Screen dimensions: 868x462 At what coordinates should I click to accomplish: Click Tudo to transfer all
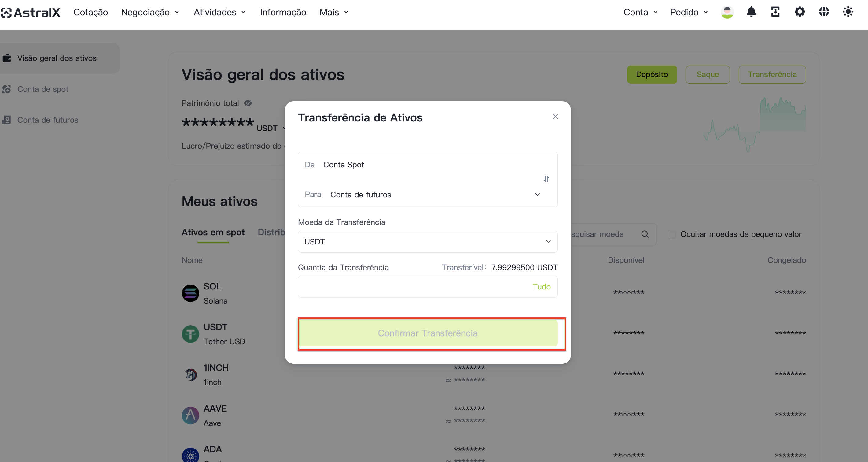541,287
